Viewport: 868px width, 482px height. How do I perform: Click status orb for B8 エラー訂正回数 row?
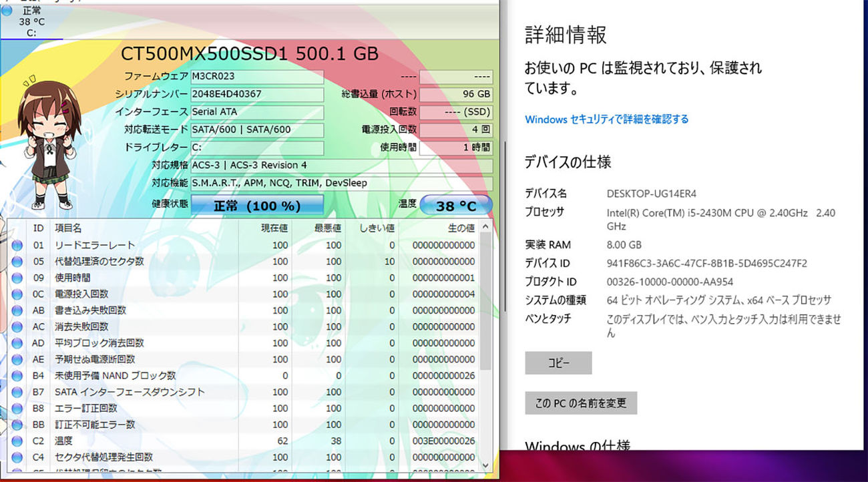coord(17,409)
